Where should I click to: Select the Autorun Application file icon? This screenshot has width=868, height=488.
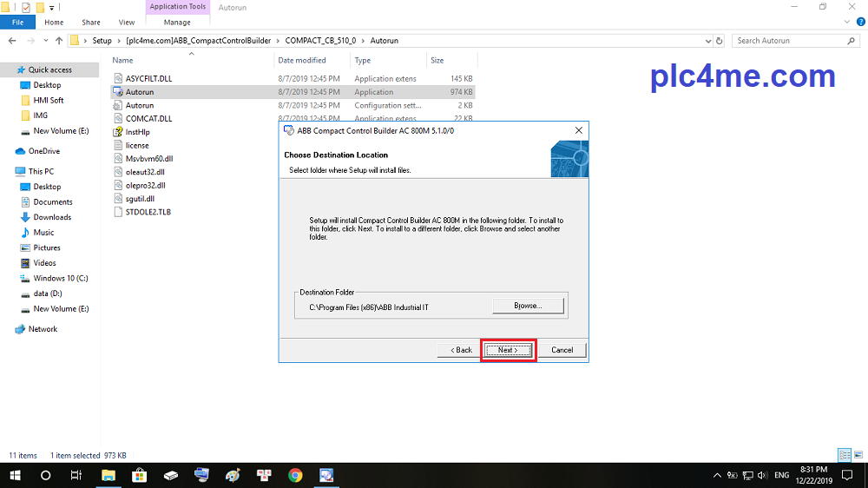coord(118,92)
